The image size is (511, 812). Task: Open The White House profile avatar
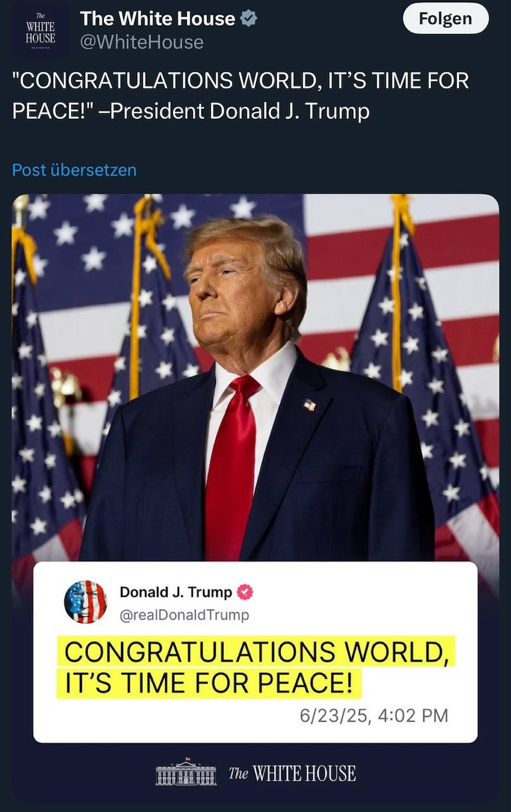(x=40, y=30)
